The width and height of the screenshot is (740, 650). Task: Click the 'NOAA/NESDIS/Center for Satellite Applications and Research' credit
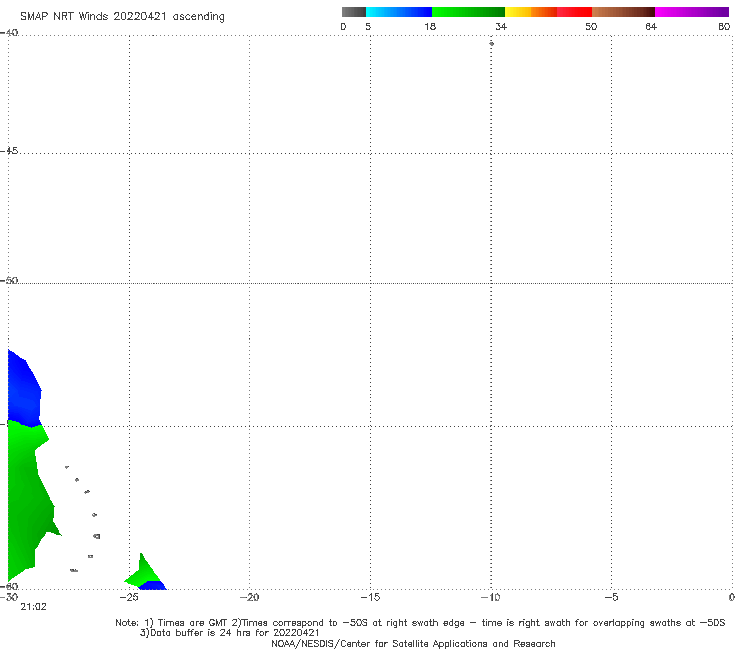(413, 643)
